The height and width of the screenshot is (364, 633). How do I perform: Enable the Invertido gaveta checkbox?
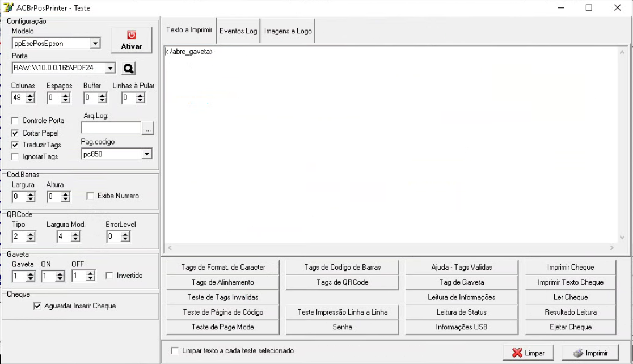tap(109, 275)
